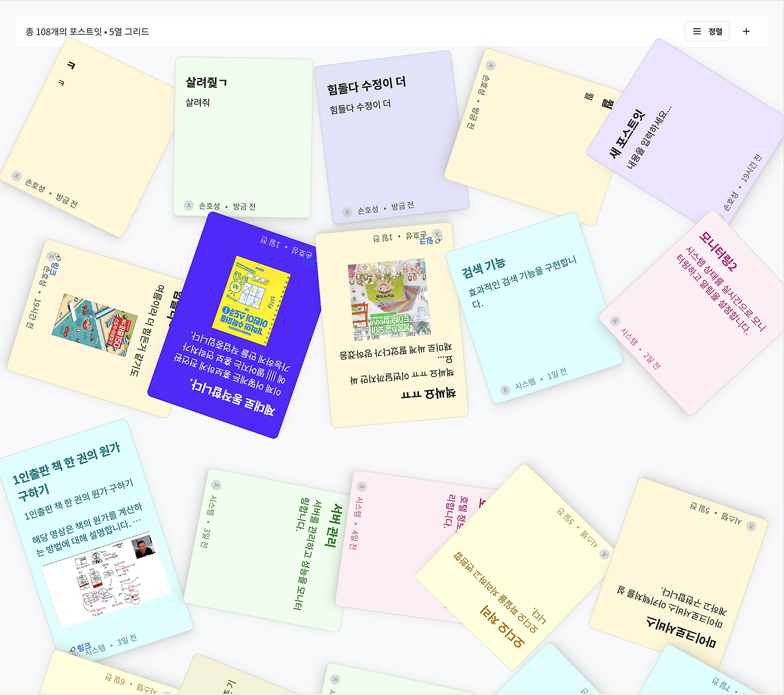784x695 pixels.
Task: Click the '책좋요 ㅠㅠ' note title
Action: click(428, 393)
